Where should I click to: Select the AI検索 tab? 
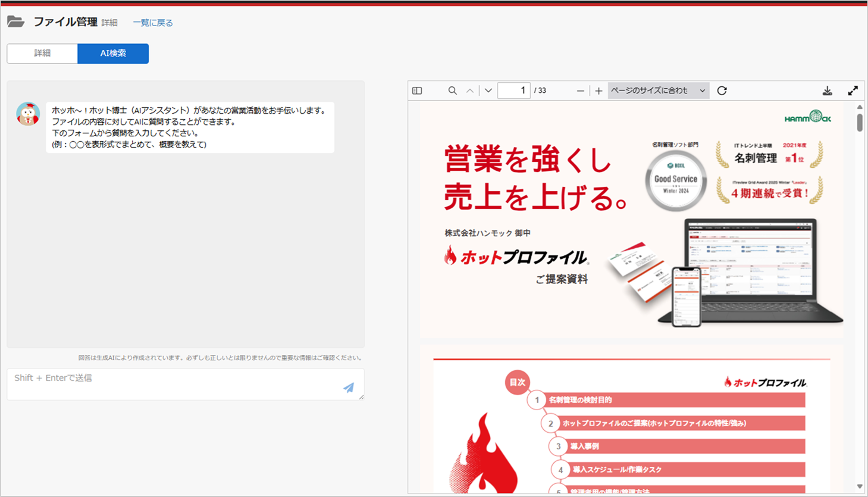click(x=113, y=54)
